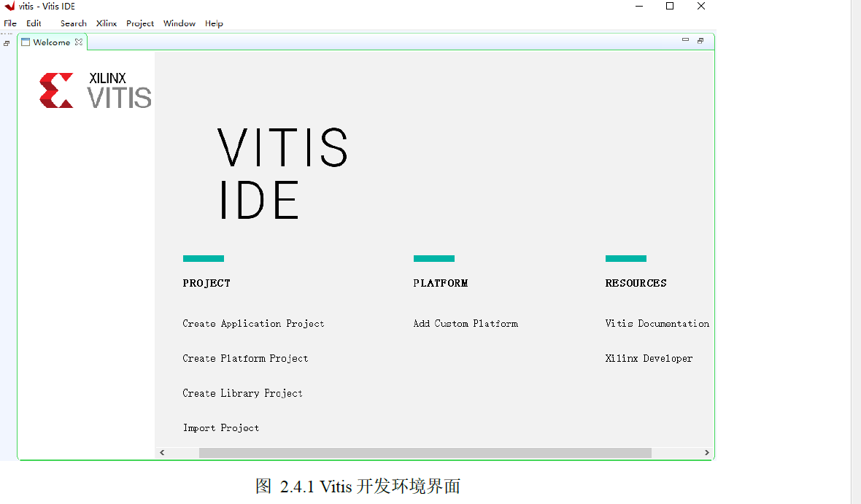Click Create Platform Project link

coord(245,358)
